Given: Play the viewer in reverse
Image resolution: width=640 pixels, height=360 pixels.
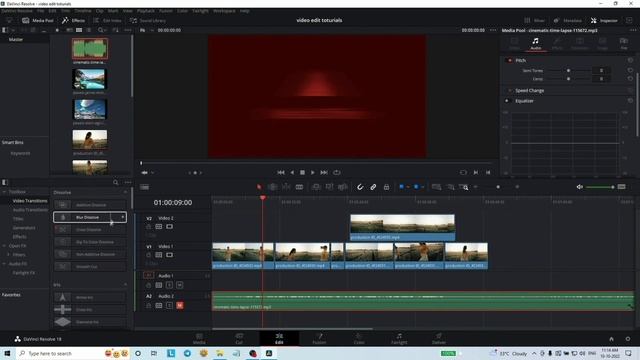Looking at the screenshot, I should 292,173.
